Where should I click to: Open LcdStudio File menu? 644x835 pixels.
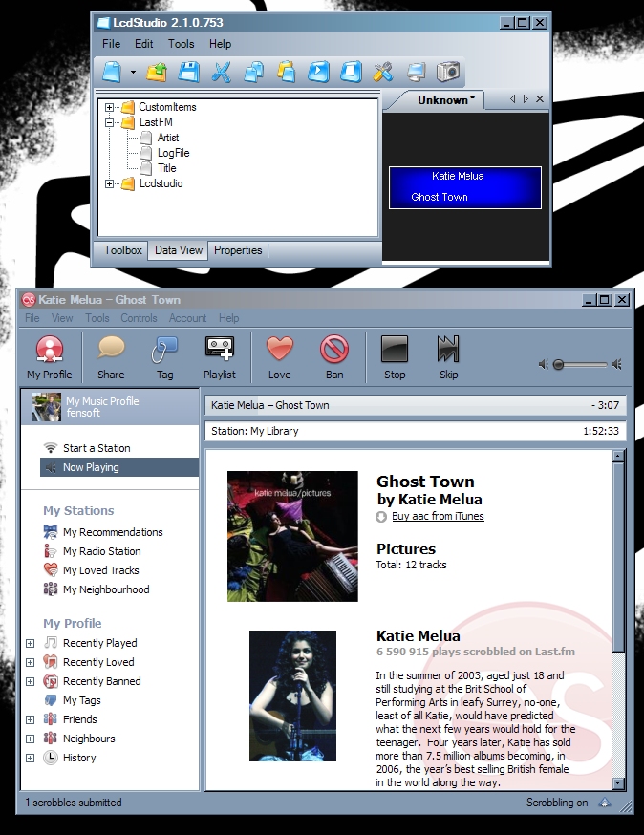click(112, 44)
